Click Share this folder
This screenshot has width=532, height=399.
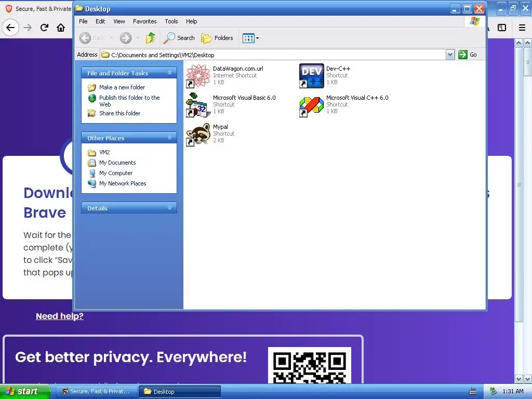(x=120, y=113)
